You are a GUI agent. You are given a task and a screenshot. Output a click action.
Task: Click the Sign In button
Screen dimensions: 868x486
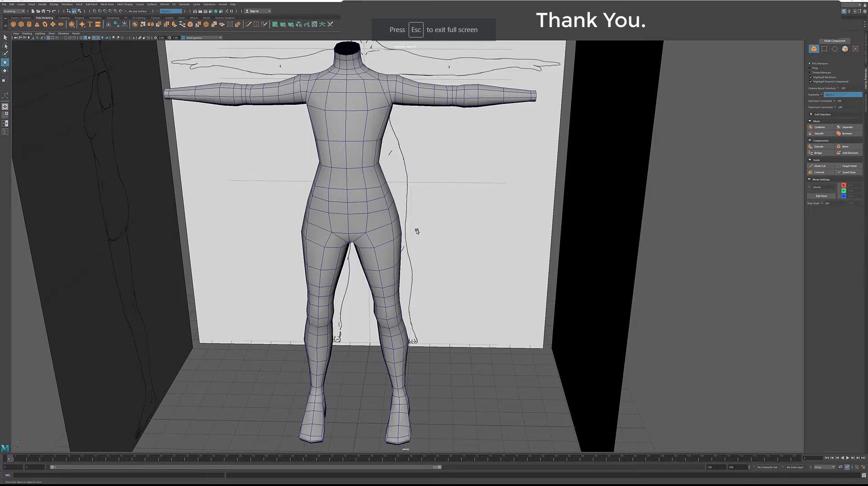click(255, 11)
